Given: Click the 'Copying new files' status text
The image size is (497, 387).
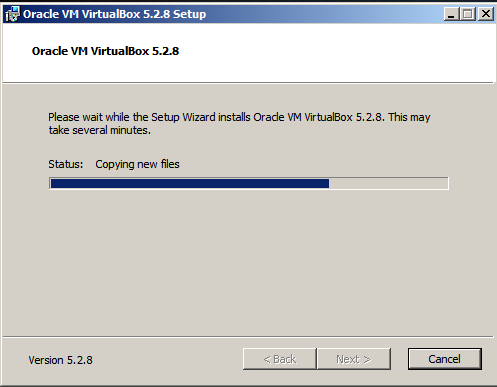Looking at the screenshot, I should pyautogui.click(x=137, y=164).
